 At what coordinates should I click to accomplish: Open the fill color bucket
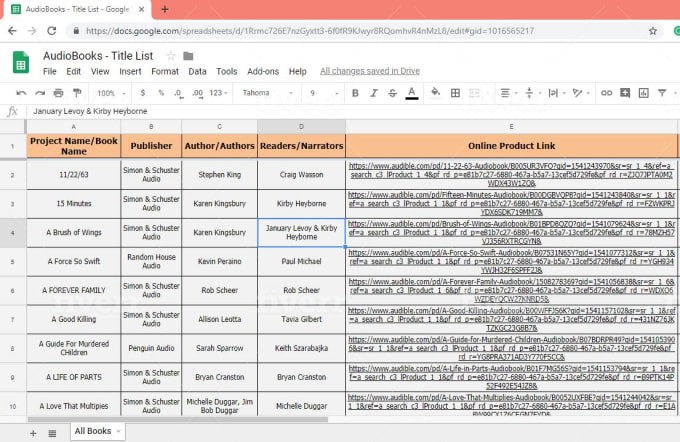pyautogui.click(x=435, y=92)
